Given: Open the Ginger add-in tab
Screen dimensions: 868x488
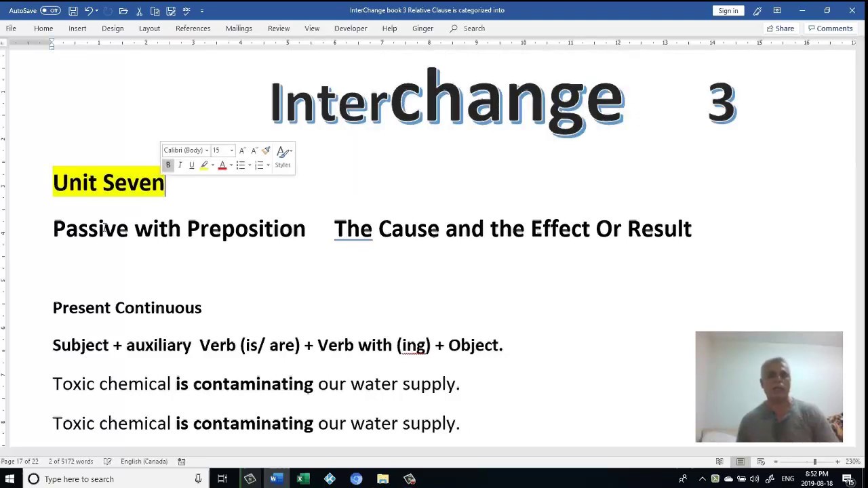Looking at the screenshot, I should 422,28.
